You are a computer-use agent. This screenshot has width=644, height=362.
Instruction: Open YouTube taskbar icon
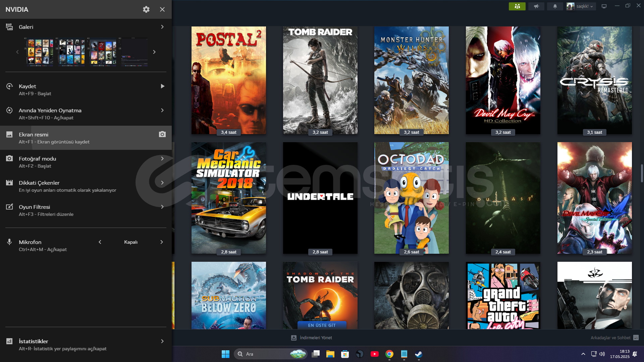375,354
